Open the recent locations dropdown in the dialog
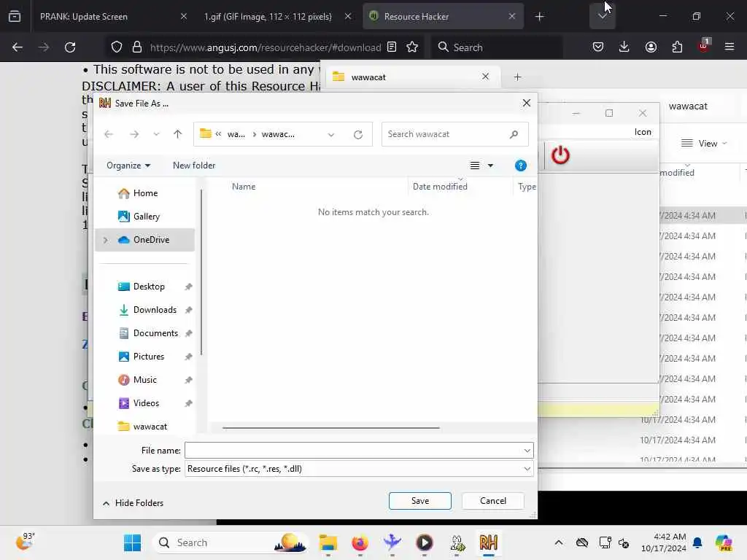747x560 pixels. [x=156, y=134]
